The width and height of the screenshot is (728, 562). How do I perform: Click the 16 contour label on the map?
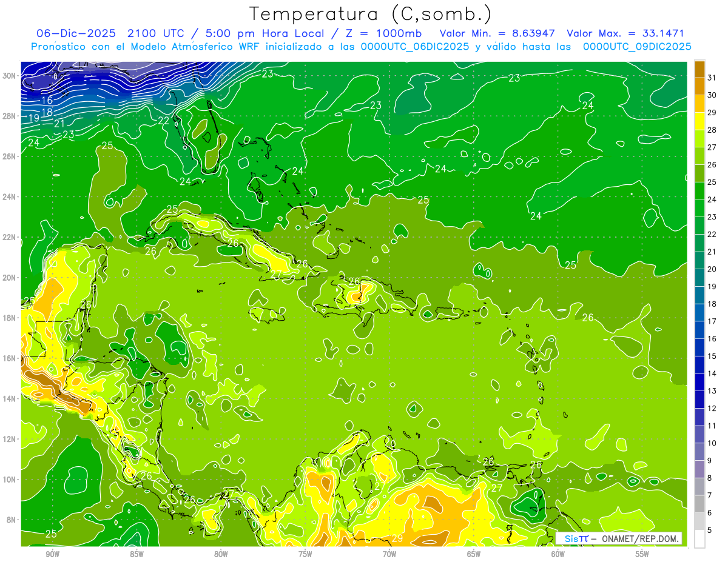coord(47,100)
